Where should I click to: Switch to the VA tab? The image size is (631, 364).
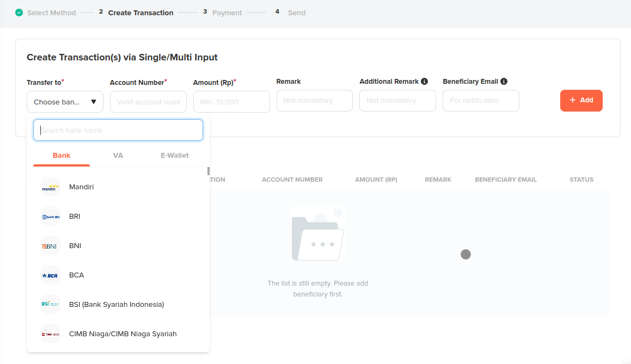(118, 156)
